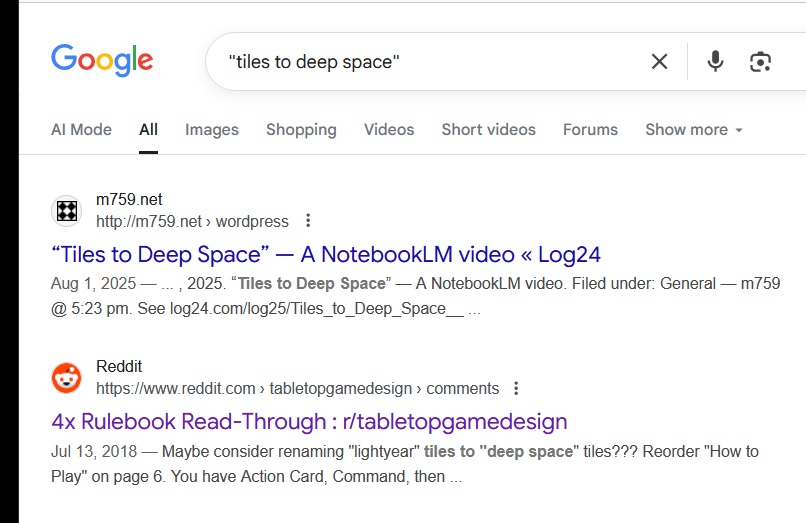Expand the Show more dropdown
Screen dimensions: 806x523
pos(693,130)
